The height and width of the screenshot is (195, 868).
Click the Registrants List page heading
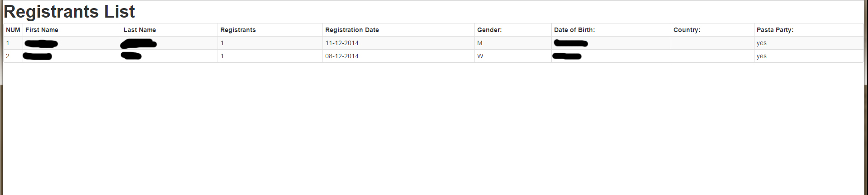click(69, 12)
